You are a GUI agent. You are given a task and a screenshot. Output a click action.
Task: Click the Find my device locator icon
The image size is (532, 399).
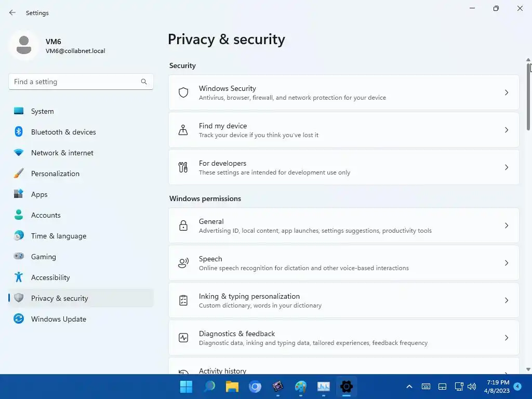pos(183,129)
